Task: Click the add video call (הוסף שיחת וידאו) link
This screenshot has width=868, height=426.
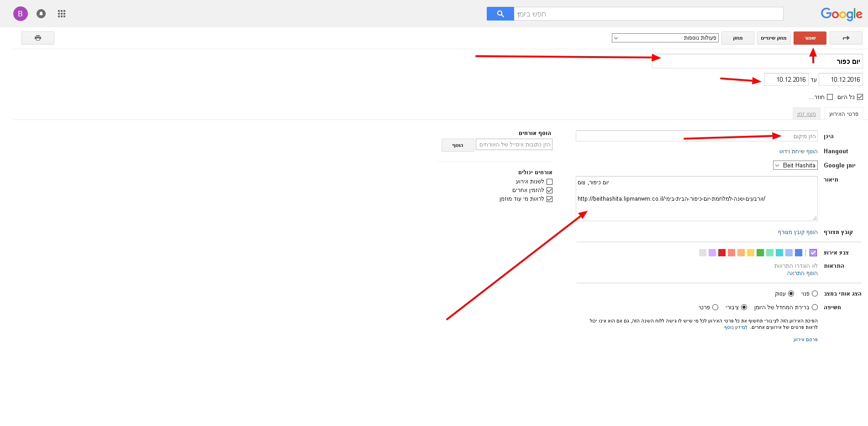Action: (x=798, y=151)
